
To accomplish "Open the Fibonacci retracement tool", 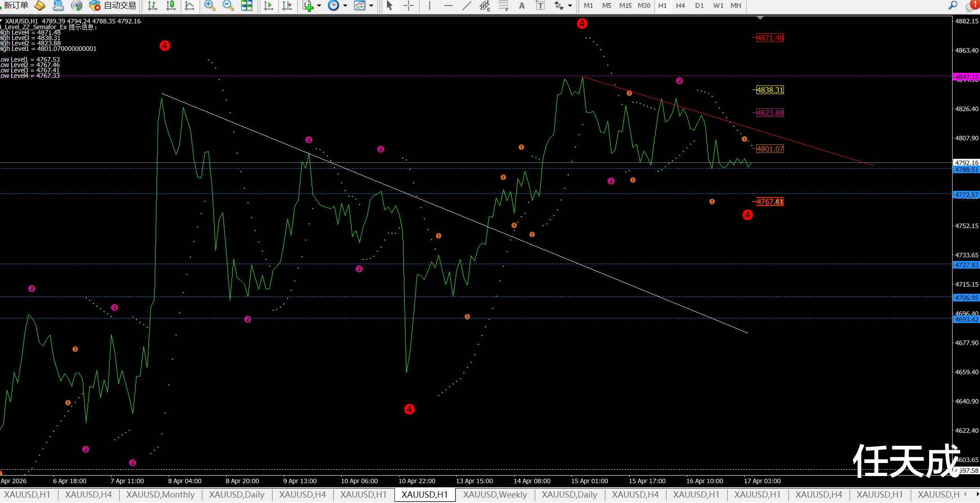I will (x=503, y=5).
